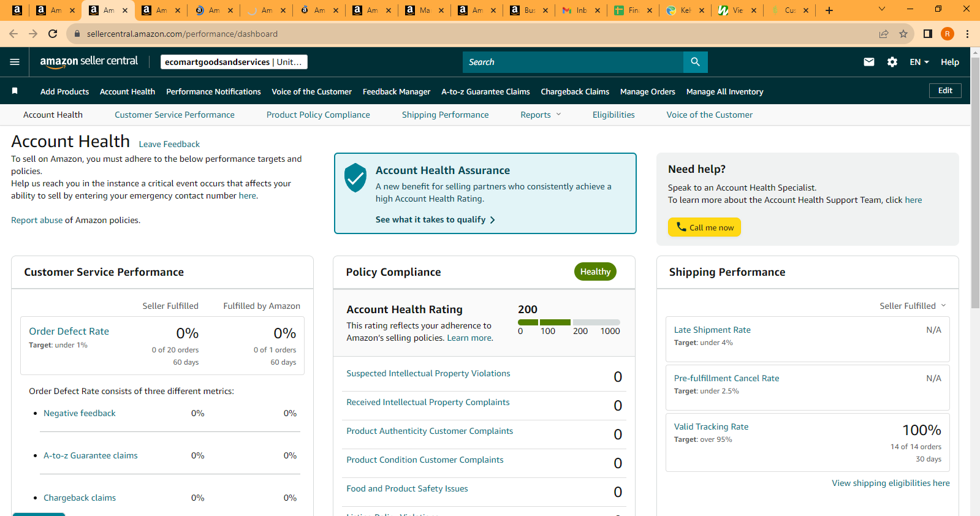Click View shipping eligibilities here link
The width and height of the screenshot is (980, 516).
coord(891,483)
